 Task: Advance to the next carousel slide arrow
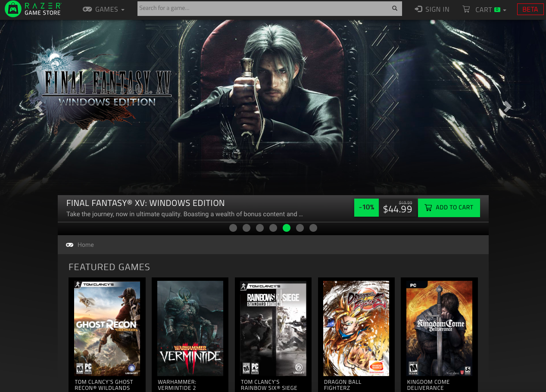pos(507,107)
